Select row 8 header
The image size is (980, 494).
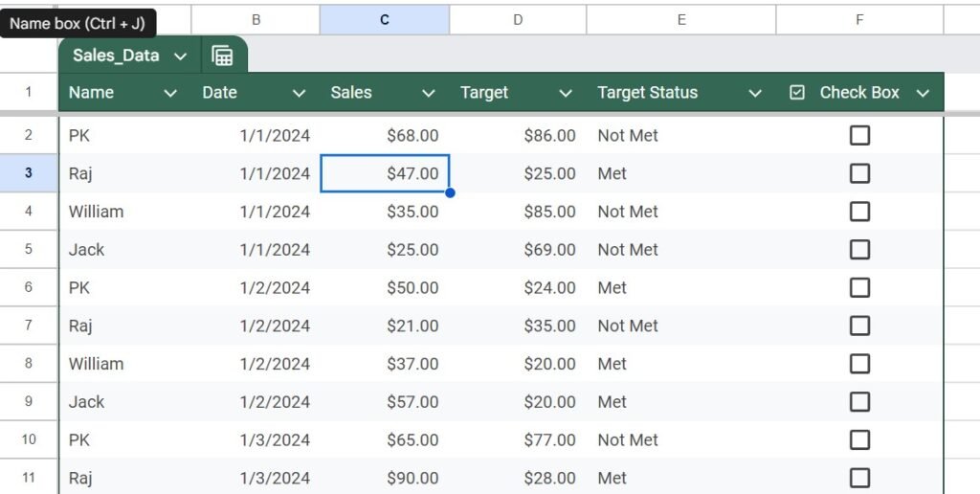pos(29,363)
